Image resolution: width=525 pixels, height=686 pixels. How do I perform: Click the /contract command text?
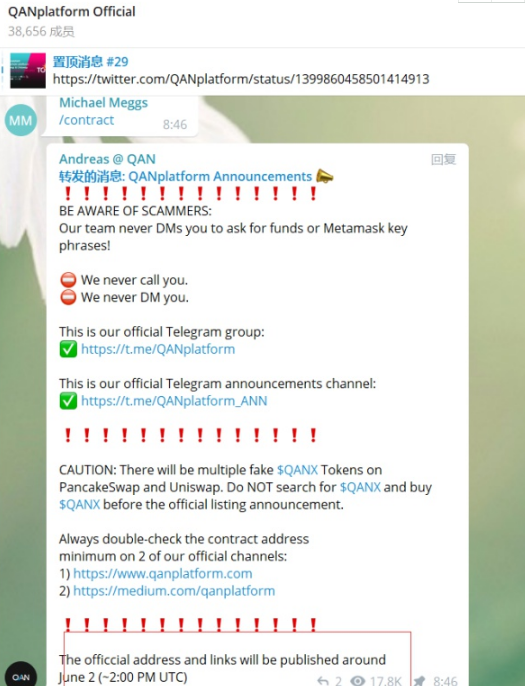[x=87, y=120]
